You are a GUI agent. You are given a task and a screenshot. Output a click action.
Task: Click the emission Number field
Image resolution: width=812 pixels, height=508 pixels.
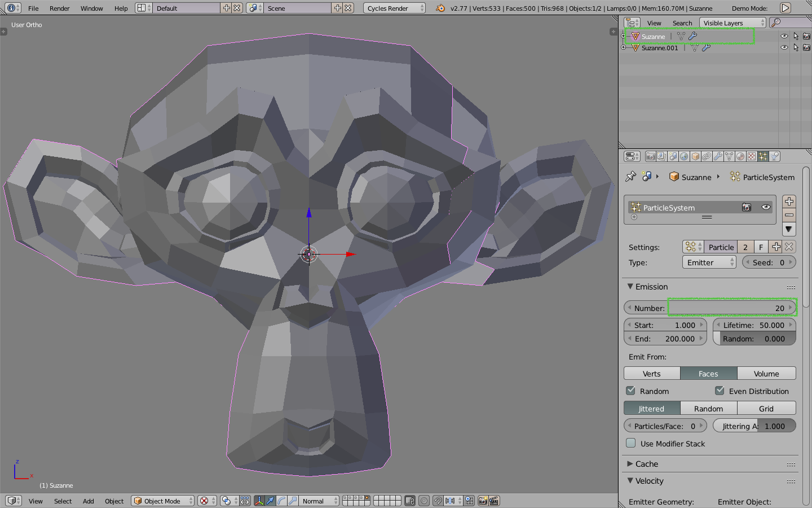point(710,308)
